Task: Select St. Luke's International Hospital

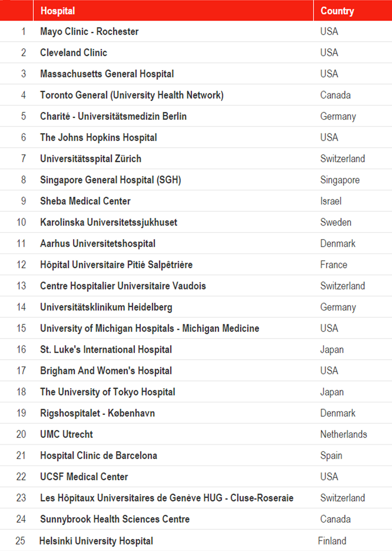Action: click(106, 350)
